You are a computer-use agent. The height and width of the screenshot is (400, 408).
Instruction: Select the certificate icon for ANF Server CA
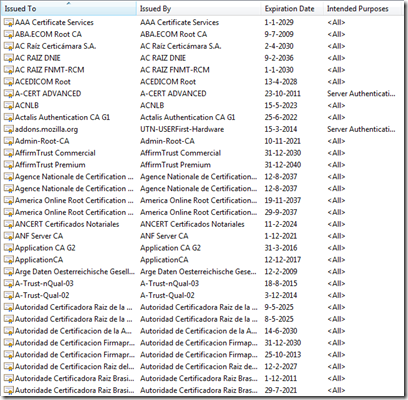coord(9,236)
